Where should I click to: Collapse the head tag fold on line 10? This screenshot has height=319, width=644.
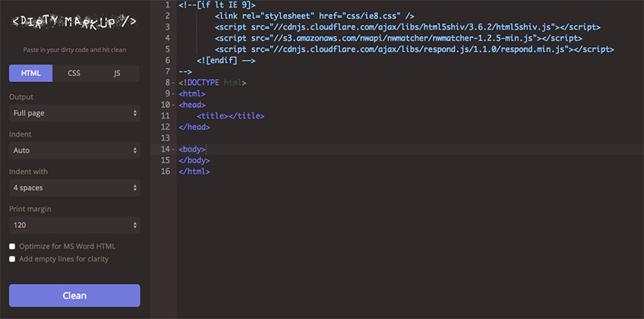[174, 105]
